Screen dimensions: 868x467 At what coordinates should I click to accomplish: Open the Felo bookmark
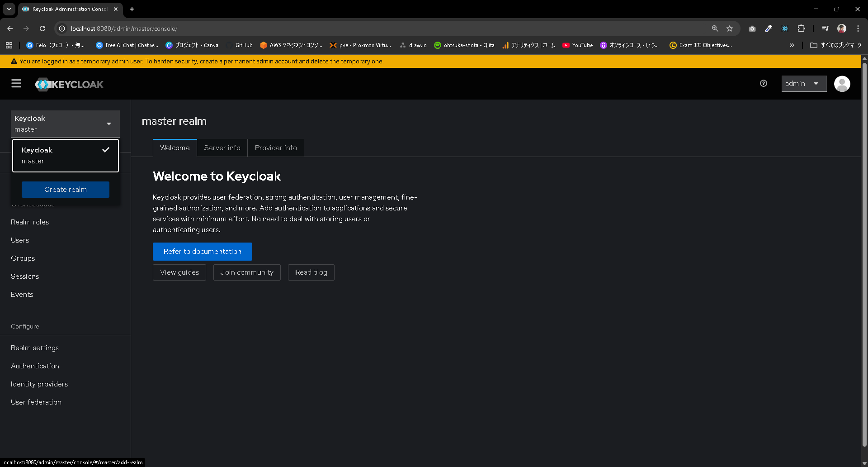click(x=56, y=45)
